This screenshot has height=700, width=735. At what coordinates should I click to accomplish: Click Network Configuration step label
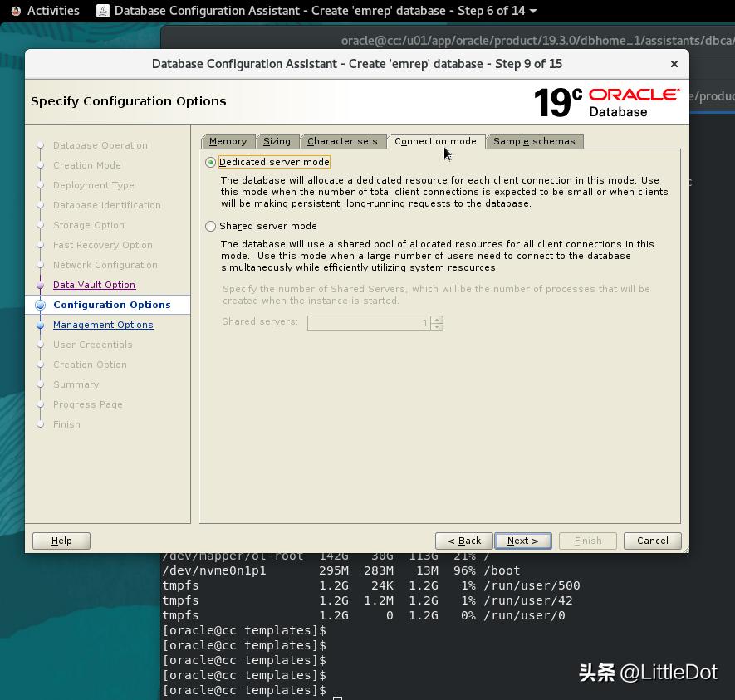pyautogui.click(x=105, y=265)
